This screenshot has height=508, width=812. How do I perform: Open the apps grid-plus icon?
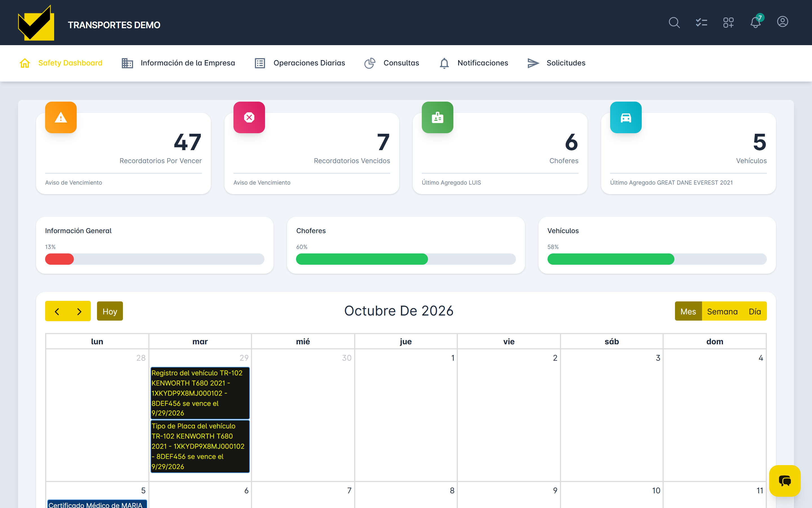(x=729, y=23)
